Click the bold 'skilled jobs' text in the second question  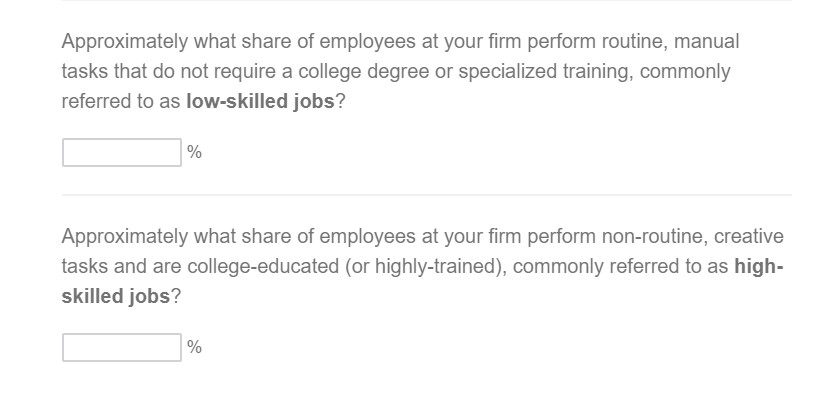(116, 296)
